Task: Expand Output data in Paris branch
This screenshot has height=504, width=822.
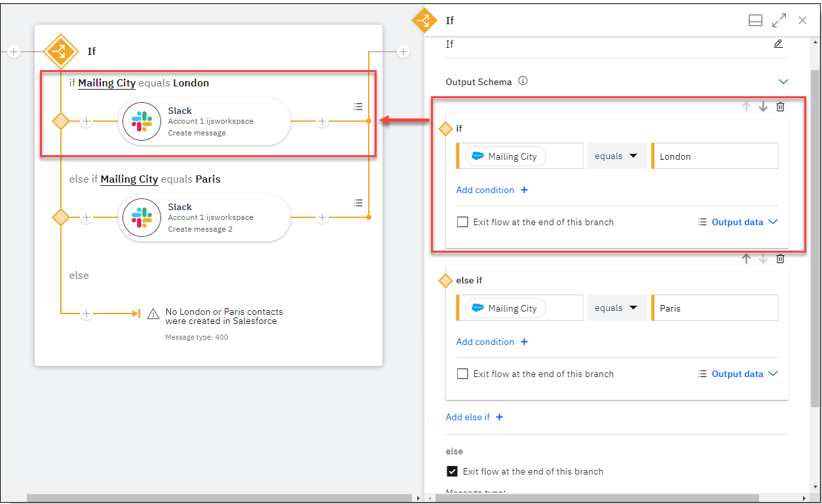Action: (x=738, y=374)
